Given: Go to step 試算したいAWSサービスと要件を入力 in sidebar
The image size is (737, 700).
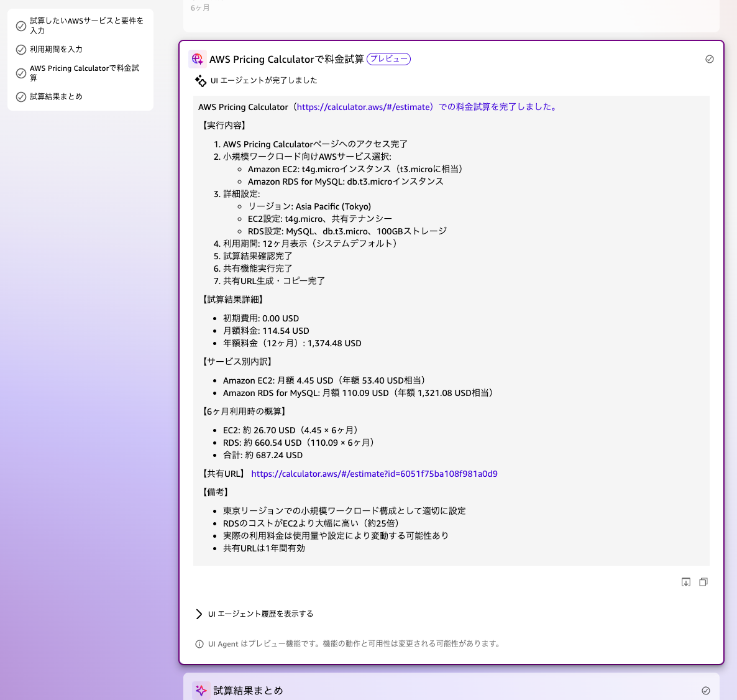Looking at the screenshot, I should [86, 25].
